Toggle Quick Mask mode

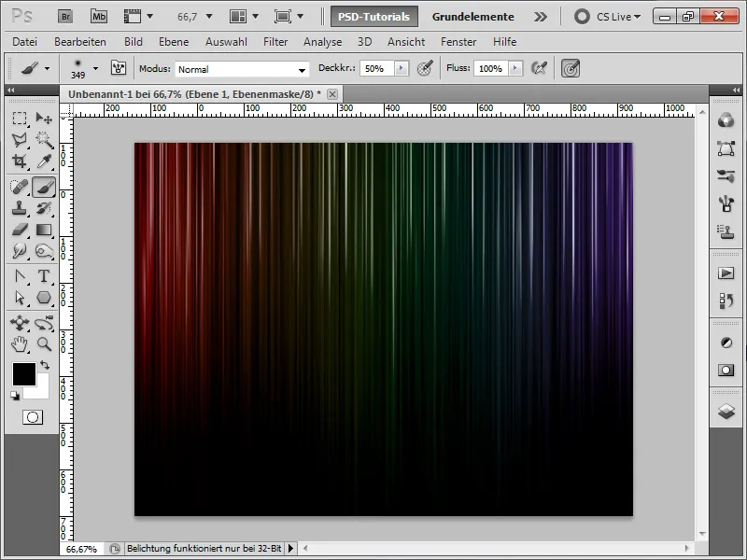pos(33,417)
